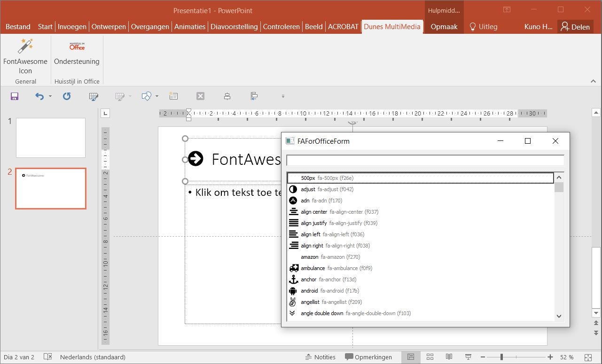602x364 pixels.
Task: Click the FontAwes slide title text
Action: pos(246,159)
